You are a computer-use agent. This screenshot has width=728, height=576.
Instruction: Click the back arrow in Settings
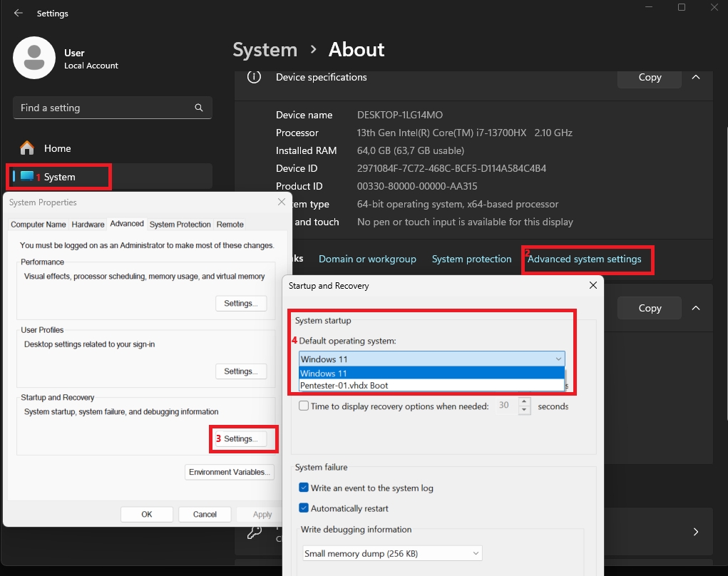[x=19, y=14]
